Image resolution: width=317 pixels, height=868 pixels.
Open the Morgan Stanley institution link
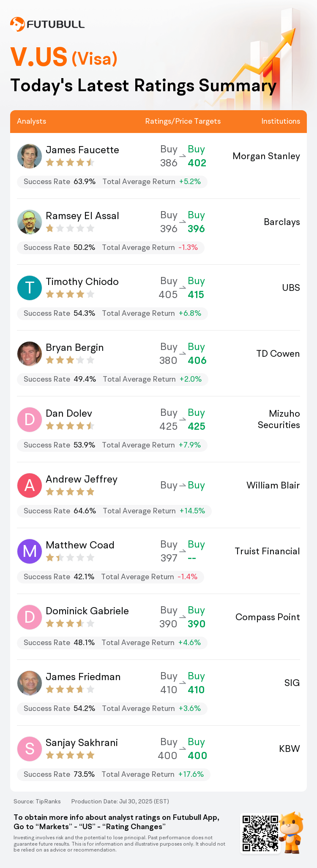pyautogui.click(x=266, y=156)
